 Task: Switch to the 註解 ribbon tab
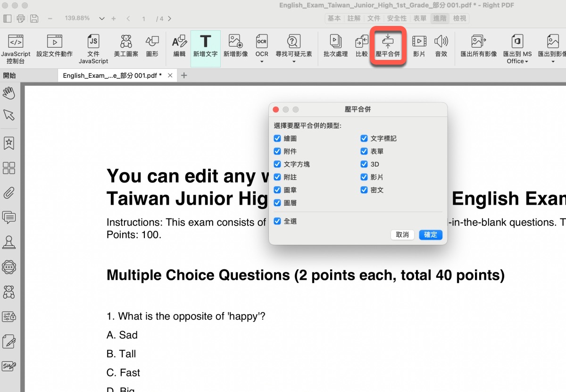coord(354,18)
